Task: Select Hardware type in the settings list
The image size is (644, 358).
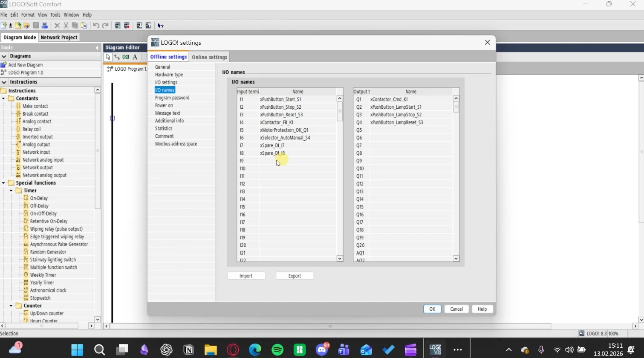Action: pyautogui.click(x=169, y=75)
